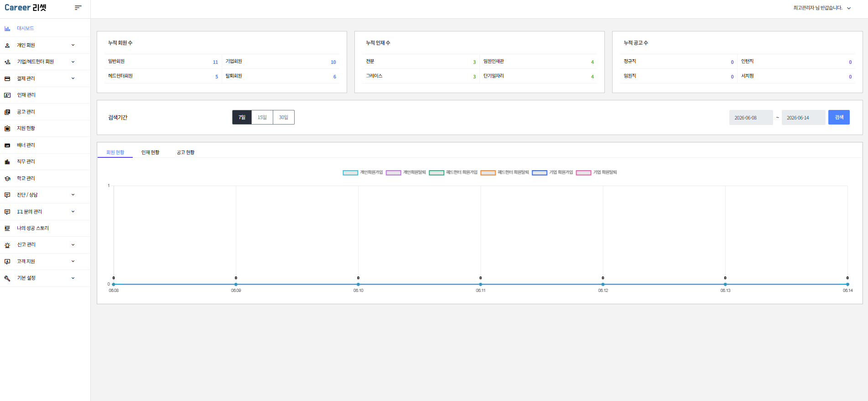Click the 개인 회원 person icon
Viewport: 868px width, 401px height.
click(x=7, y=45)
